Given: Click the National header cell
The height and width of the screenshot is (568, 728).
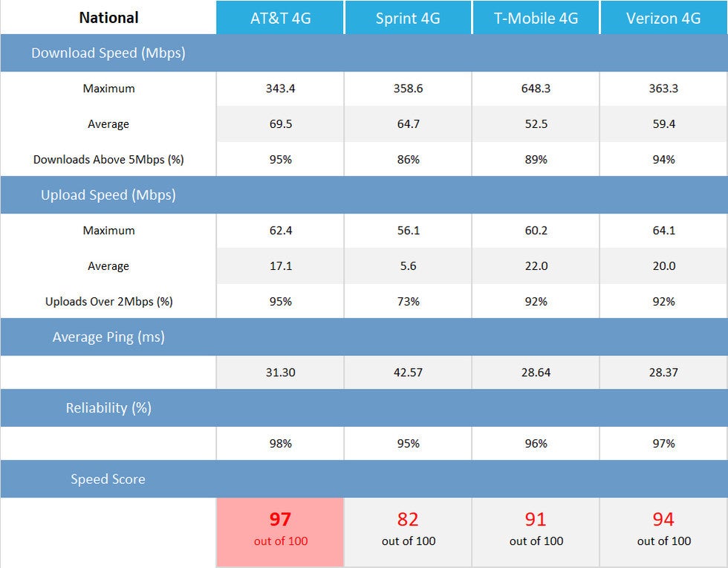Looking at the screenshot, I should coord(108,18).
